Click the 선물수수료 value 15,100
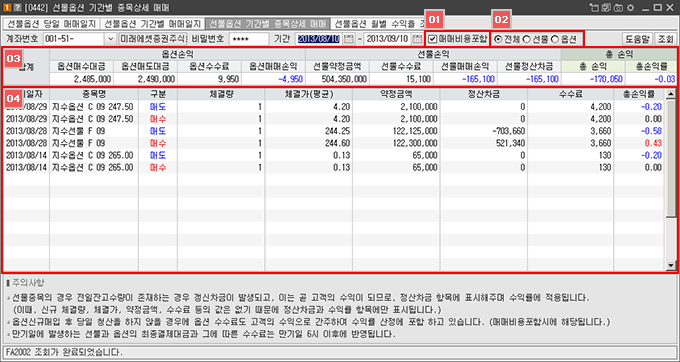Screen dimensions: 680x362 pyautogui.click(x=401, y=79)
